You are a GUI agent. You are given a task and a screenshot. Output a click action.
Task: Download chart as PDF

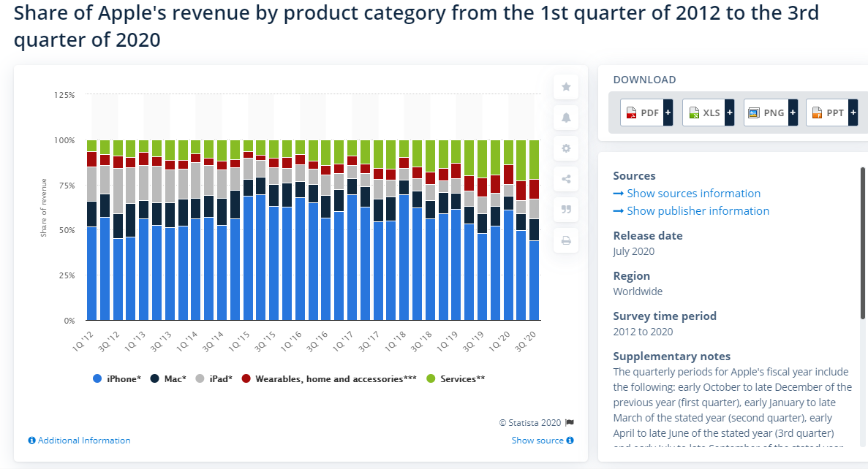pyautogui.click(x=642, y=113)
